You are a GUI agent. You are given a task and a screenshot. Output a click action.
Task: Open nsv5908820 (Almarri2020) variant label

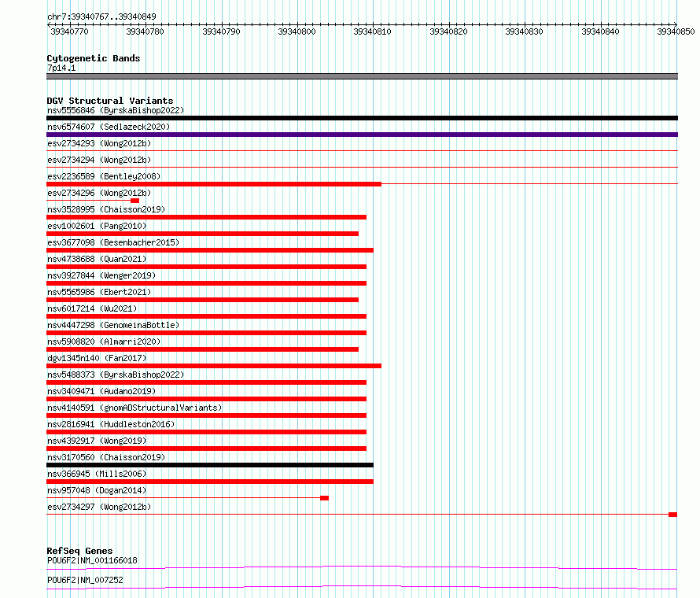coord(104,341)
